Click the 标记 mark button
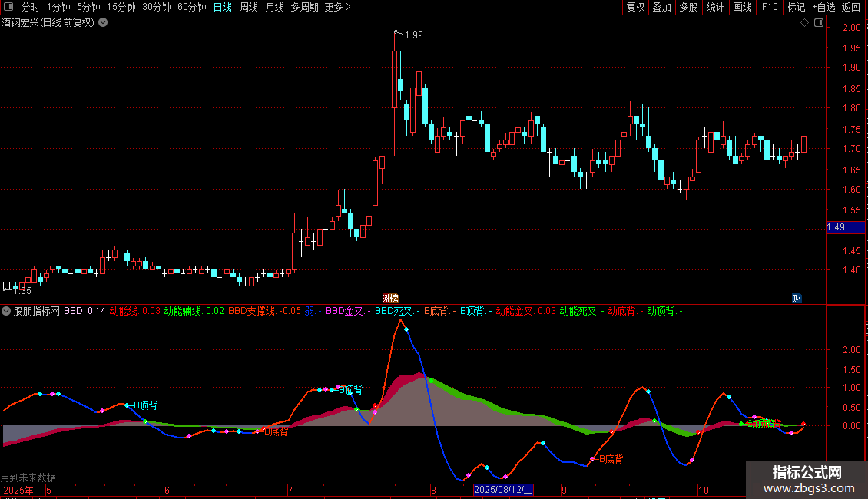 (796, 7)
